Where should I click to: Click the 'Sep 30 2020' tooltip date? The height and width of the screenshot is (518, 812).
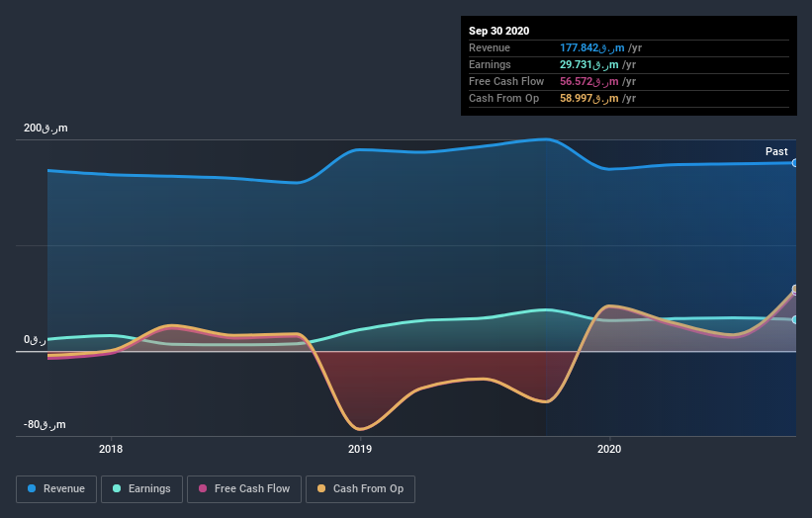pyautogui.click(x=498, y=31)
